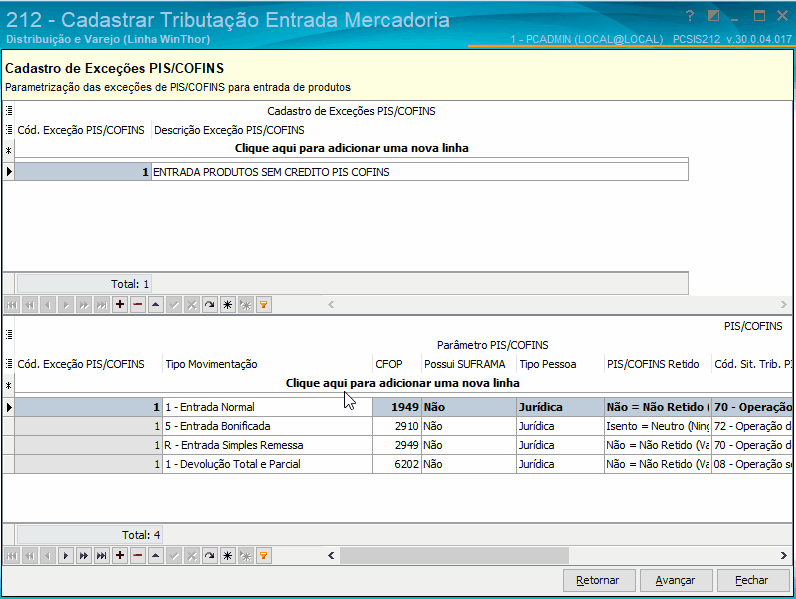Click the Tipo Movimentação column header
Viewport: 796px width, 599px height.
click(267, 364)
